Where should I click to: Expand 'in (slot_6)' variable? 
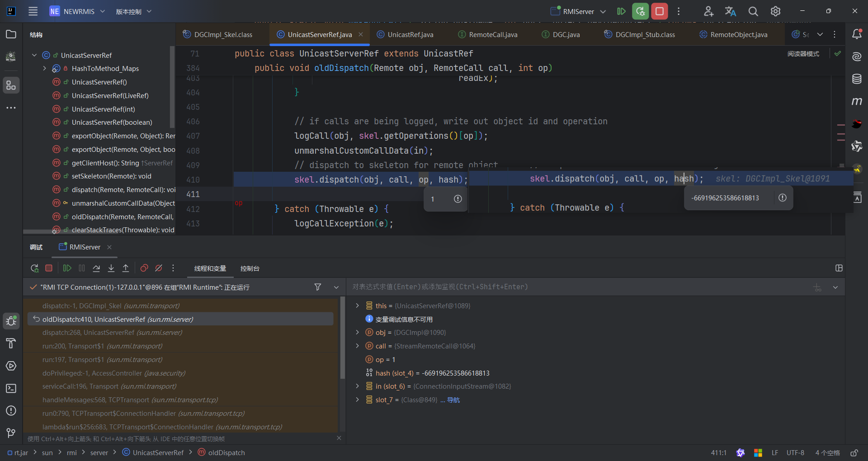tap(357, 386)
